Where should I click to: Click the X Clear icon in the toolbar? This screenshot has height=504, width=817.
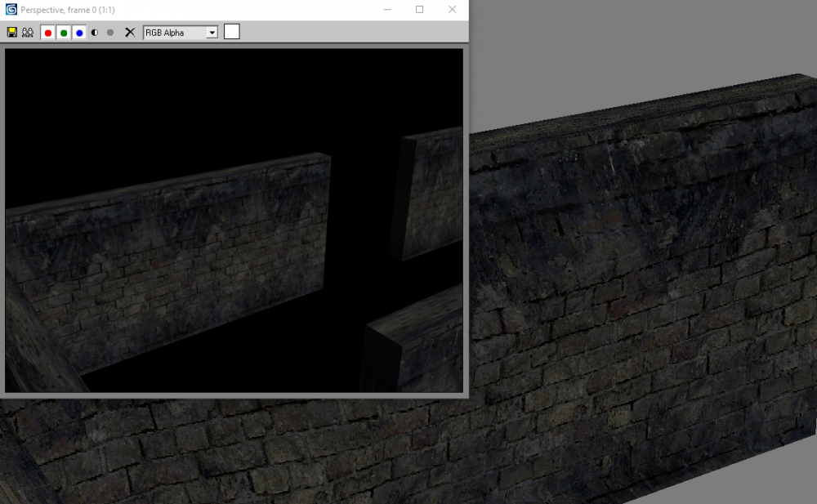[129, 32]
